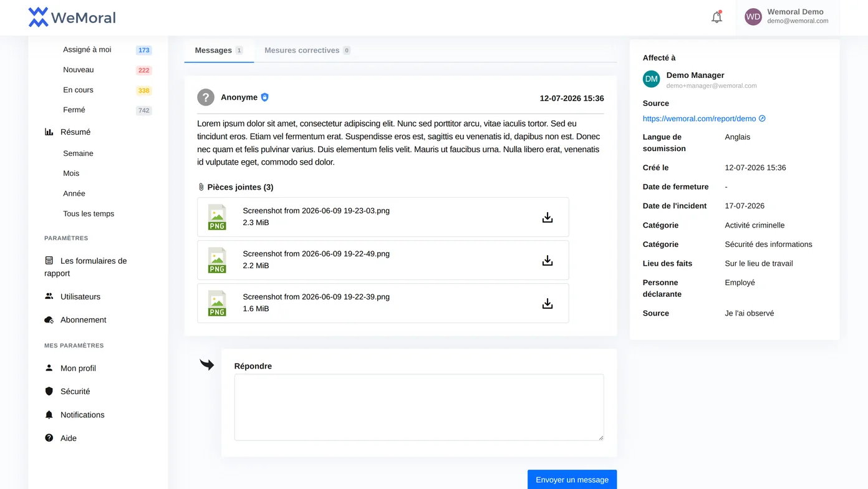The image size is (868, 489).
Task: Click the Pièces jointes (3) heading
Action: tap(240, 187)
